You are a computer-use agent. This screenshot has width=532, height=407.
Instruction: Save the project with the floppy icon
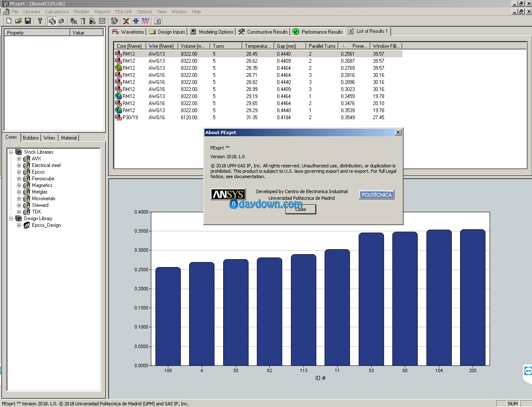coord(28,21)
